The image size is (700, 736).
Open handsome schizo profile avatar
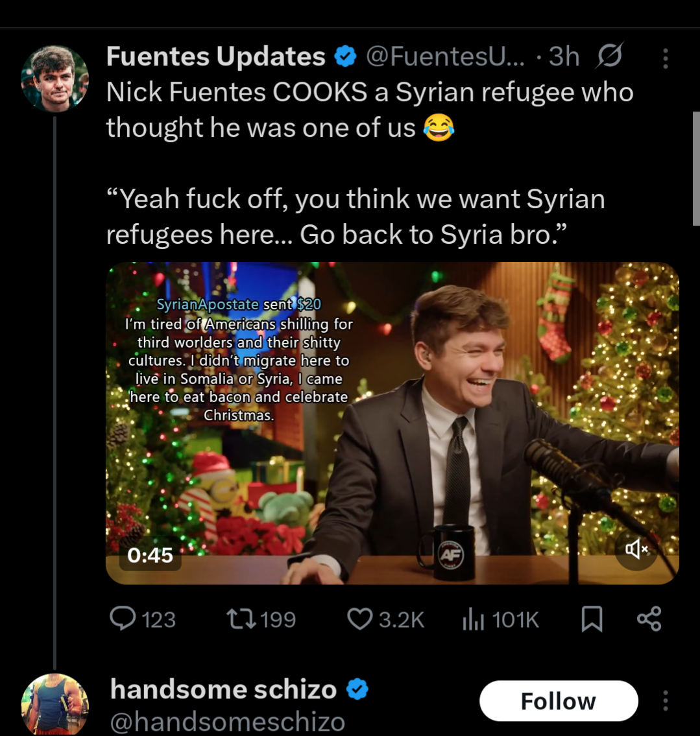click(x=54, y=704)
